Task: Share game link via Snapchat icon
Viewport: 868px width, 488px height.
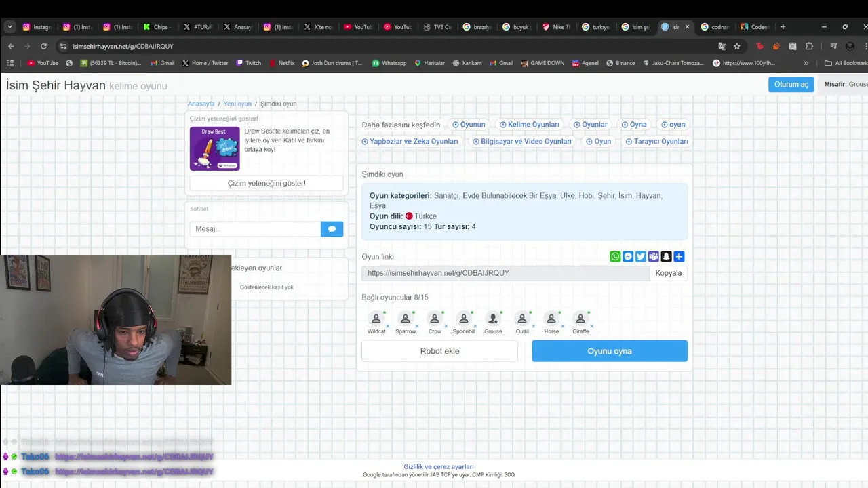Action: [667, 256]
